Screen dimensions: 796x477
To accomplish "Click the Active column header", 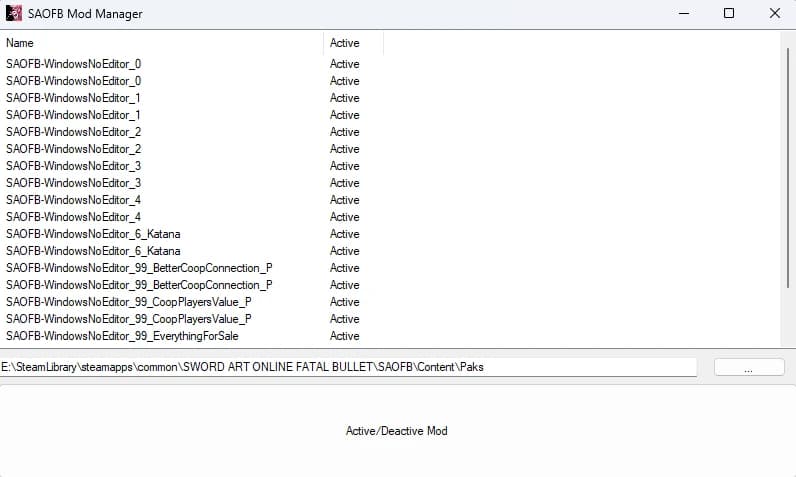I will pos(353,43).
